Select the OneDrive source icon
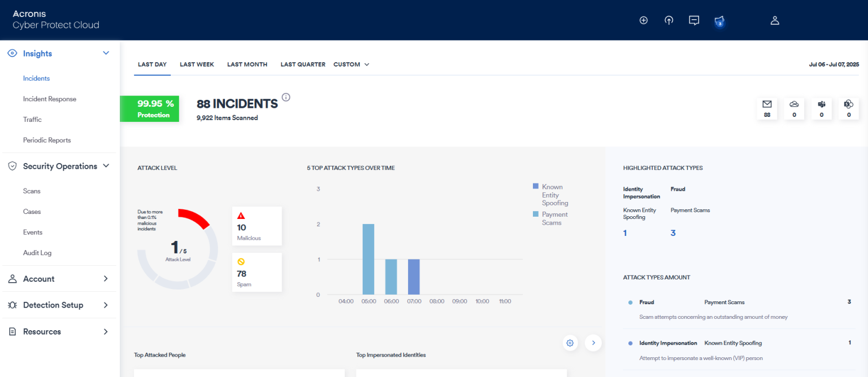This screenshot has width=868, height=377. (794, 108)
